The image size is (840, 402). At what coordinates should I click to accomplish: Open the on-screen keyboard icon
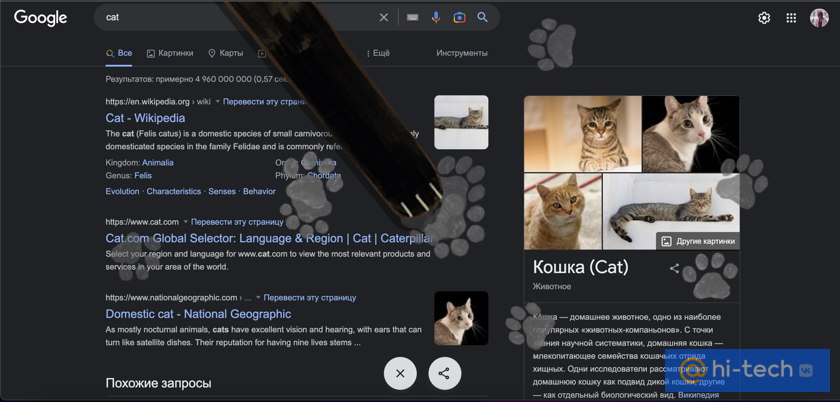[412, 18]
